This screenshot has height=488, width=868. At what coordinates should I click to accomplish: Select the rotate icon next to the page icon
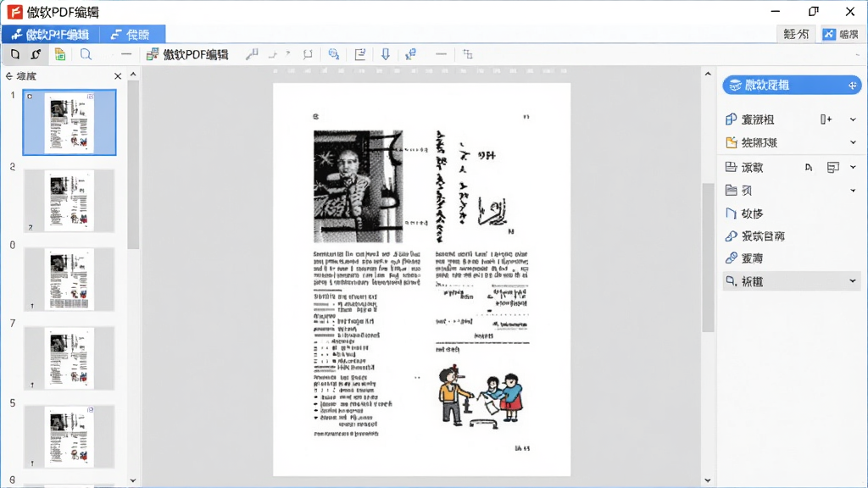click(36, 54)
